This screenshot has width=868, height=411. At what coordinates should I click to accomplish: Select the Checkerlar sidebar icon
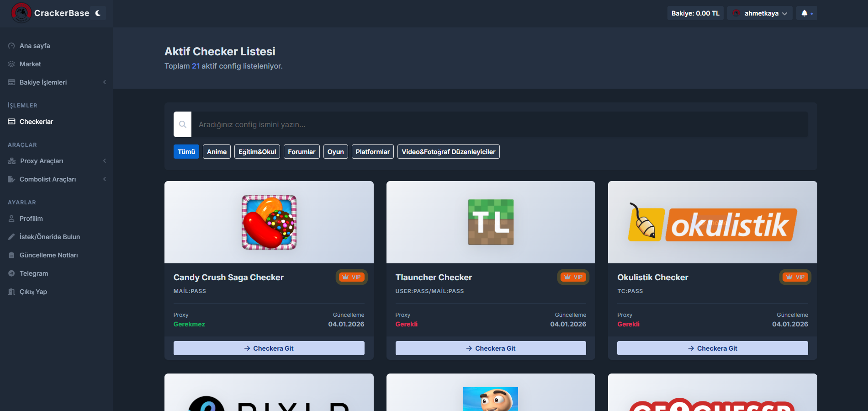click(x=11, y=122)
